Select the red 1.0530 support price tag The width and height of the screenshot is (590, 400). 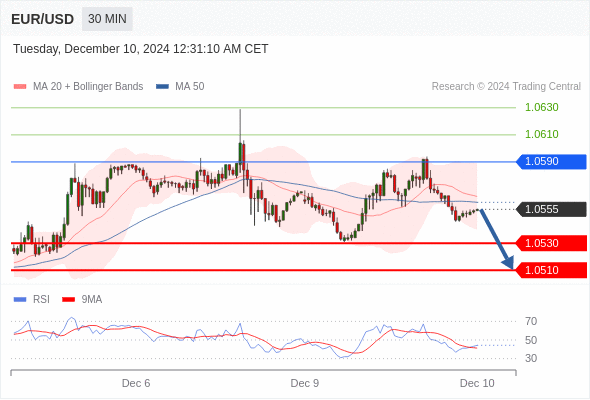pyautogui.click(x=551, y=243)
